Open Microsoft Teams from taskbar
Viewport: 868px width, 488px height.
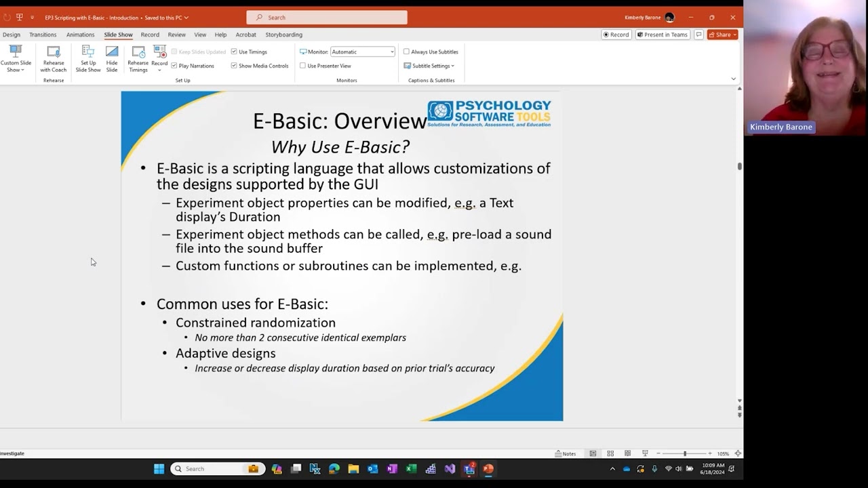coord(469,468)
